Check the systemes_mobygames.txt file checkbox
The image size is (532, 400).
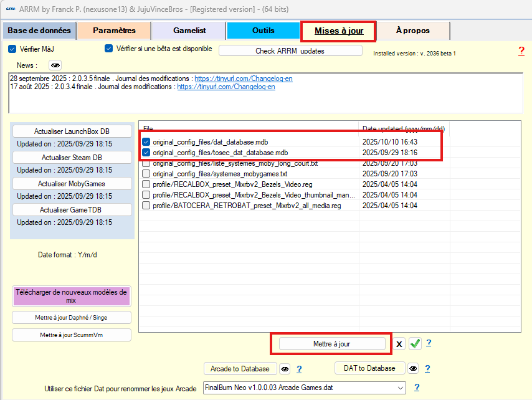(x=146, y=174)
